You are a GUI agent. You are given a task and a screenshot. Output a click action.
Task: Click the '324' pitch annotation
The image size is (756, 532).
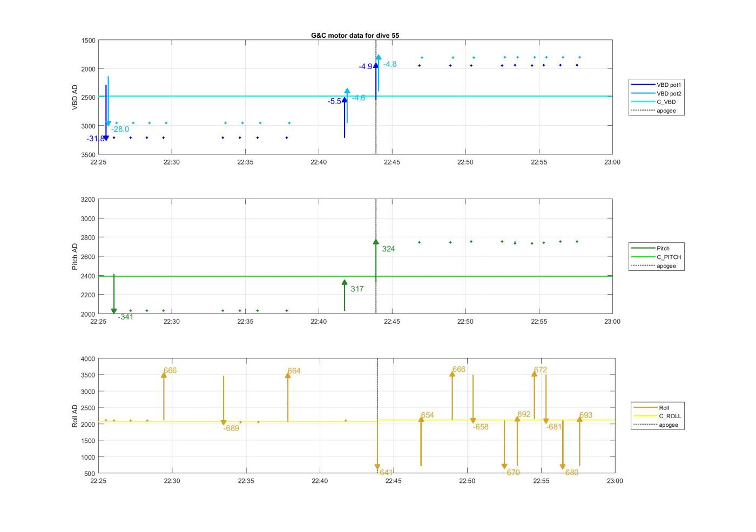[388, 249]
